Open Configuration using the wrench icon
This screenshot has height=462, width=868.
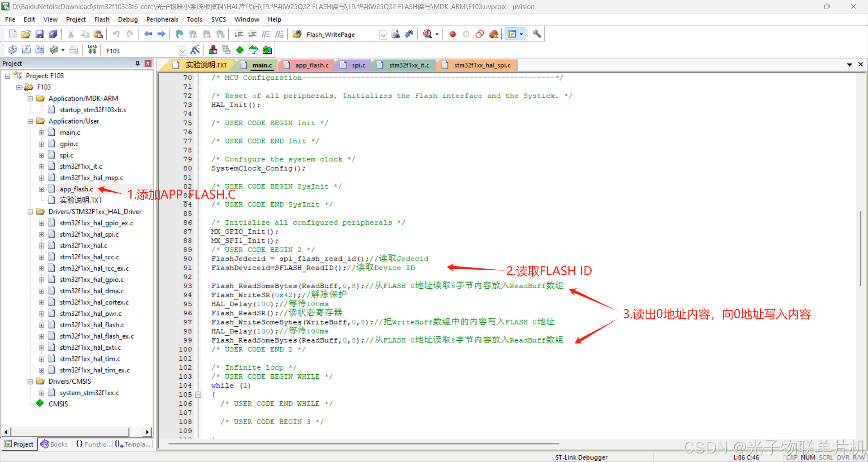tap(537, 34)
